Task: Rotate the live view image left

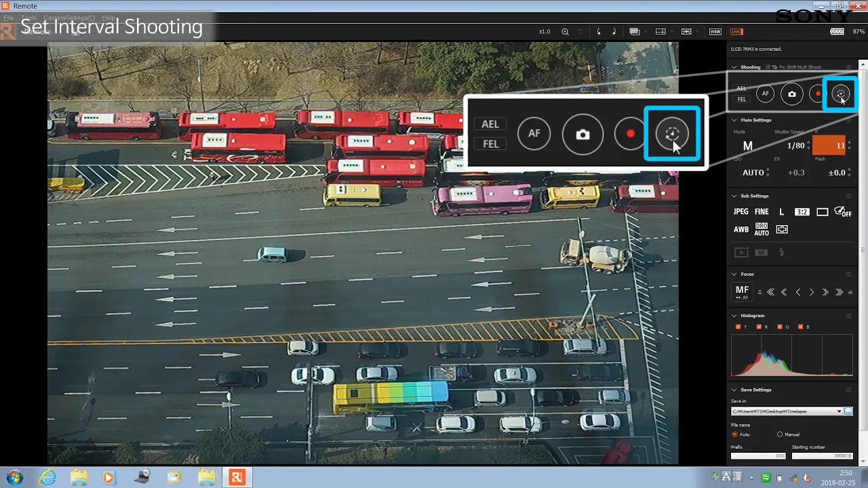Action: 598,32
